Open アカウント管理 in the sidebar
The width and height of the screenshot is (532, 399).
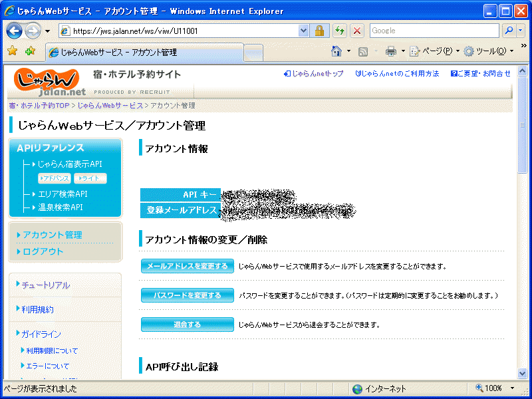(x=52, y=235)
